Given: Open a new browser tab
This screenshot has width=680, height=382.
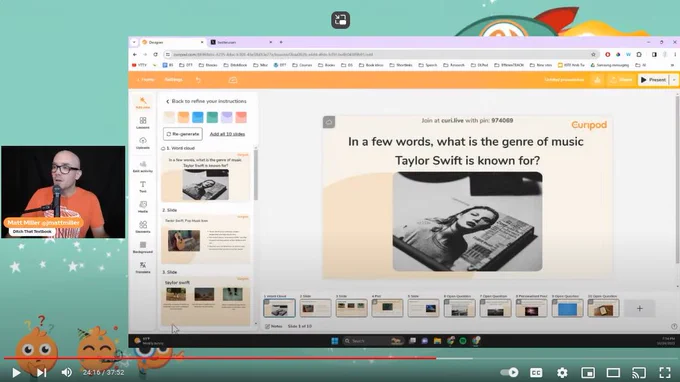Looking at the screenshot, I should pyautogui.click(x=281, y=42).
